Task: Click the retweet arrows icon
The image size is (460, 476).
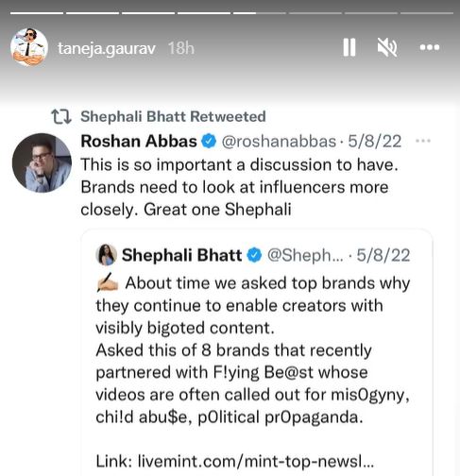Action: pyautogui.click(x=61, y=117)
